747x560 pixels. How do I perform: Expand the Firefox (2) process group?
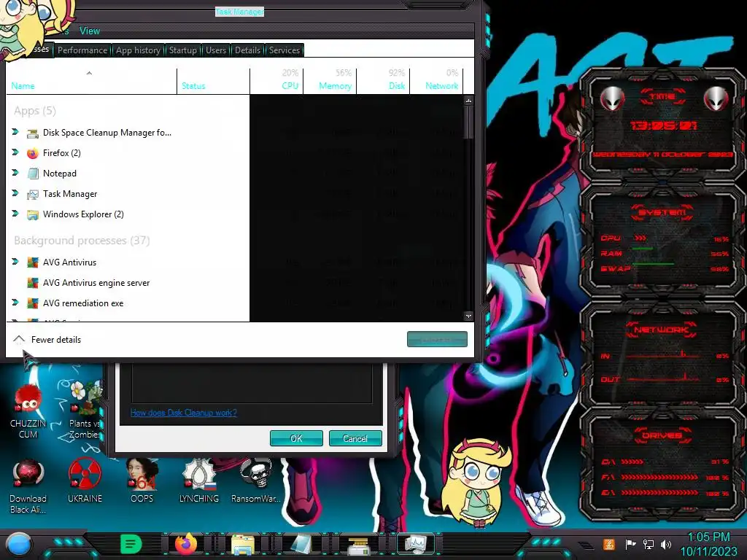click(15, 152)
